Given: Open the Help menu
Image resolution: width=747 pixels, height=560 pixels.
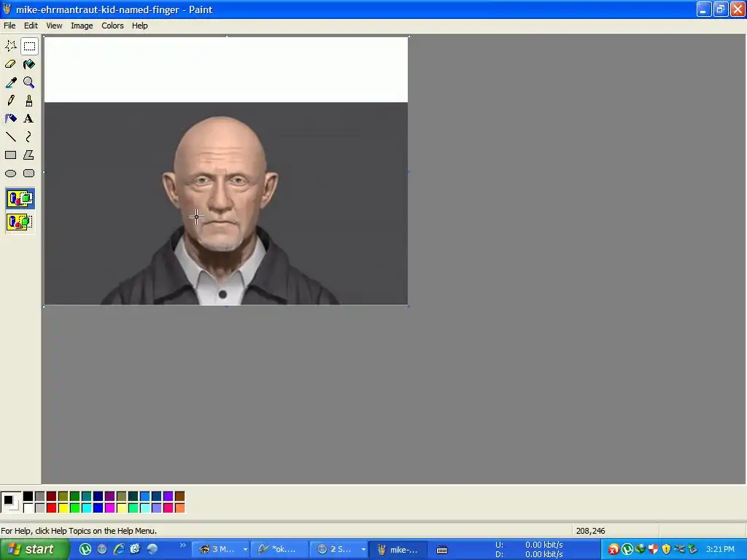Looking at the screenshot, I should coord(139,26).
